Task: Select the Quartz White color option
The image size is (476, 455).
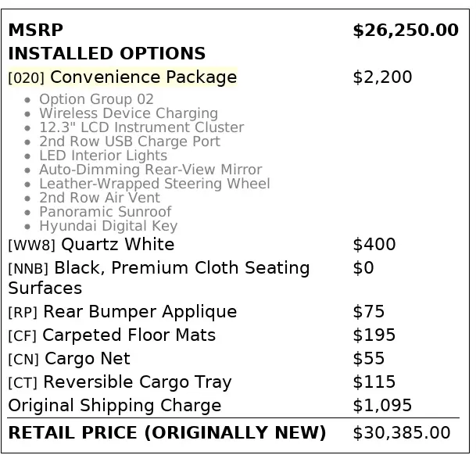Action: click(91, 245)
